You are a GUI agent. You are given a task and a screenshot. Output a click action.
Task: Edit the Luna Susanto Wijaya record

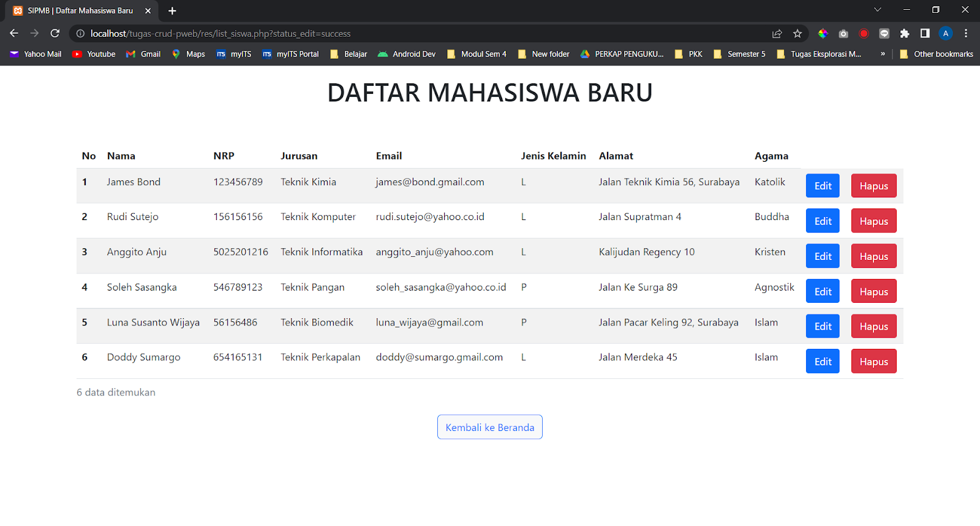click(823, 327)
